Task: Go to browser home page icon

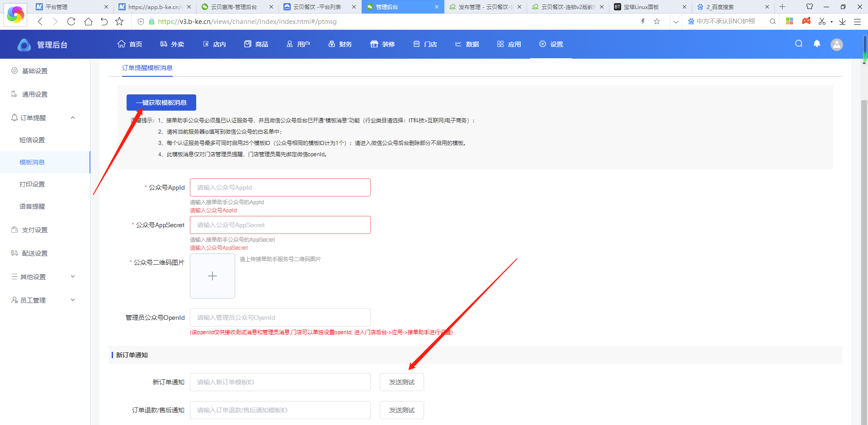Action: click(x=88, y=21)
